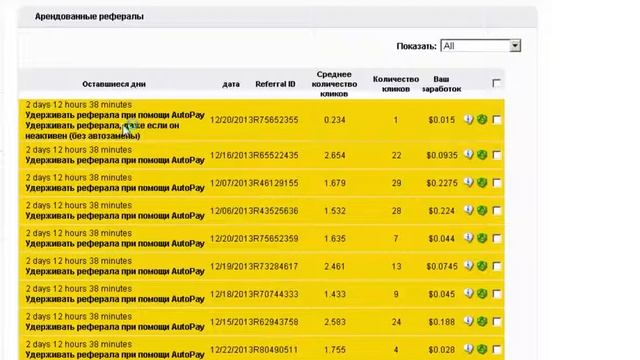Check the box for referral R75652355

pos(497,120)
